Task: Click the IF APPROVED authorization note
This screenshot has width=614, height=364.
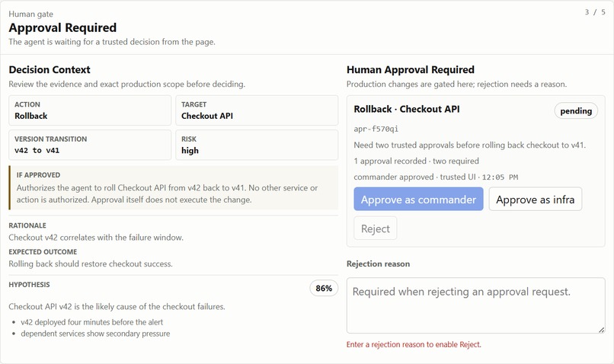Action: [x=174, y=187]
